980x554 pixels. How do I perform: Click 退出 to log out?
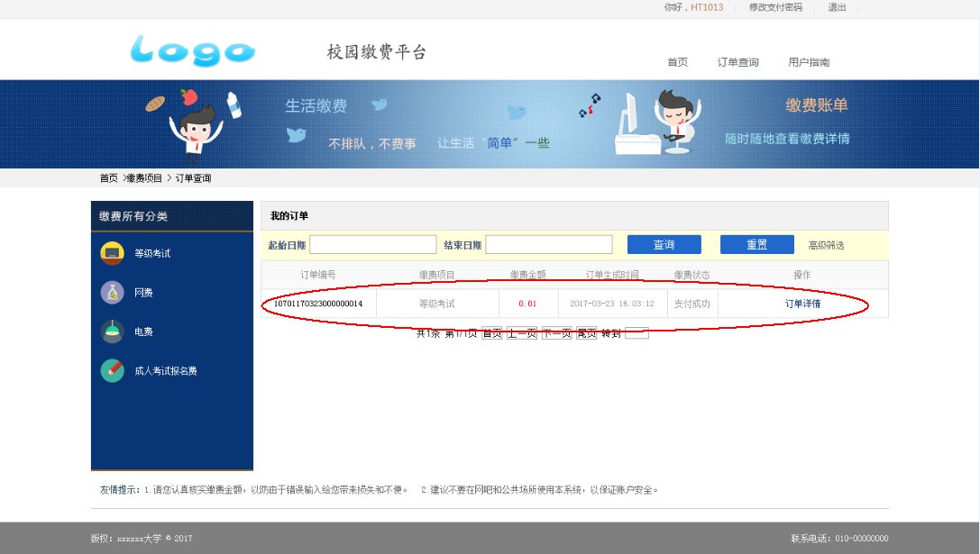click(x=837, y=7)
